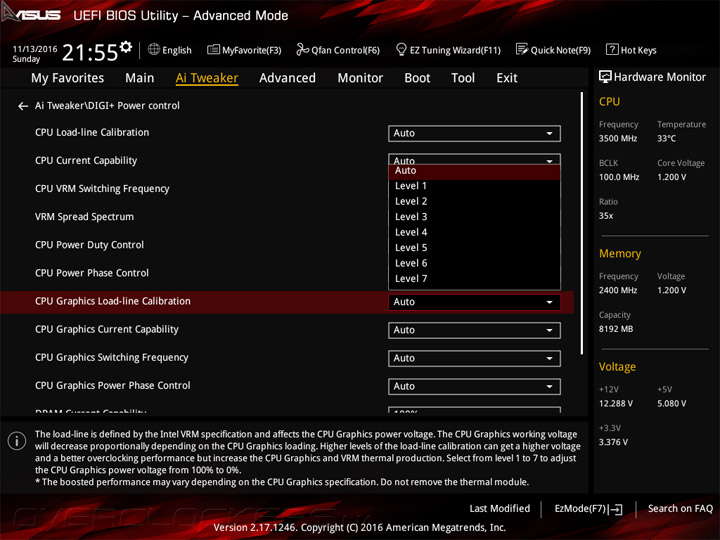
Task: Open the Tool tab
Action: tap(463, 78)
